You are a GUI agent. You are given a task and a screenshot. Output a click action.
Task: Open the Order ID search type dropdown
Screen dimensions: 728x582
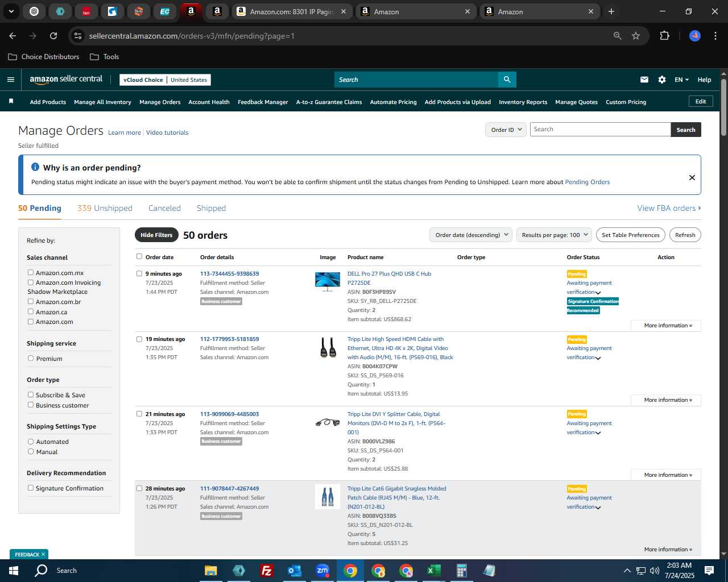coord(506,130)
